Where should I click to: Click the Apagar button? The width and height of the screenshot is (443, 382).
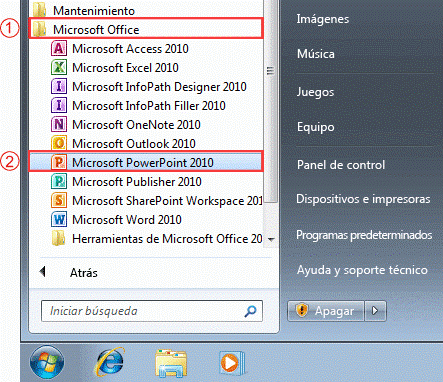[x=326, y=311]
